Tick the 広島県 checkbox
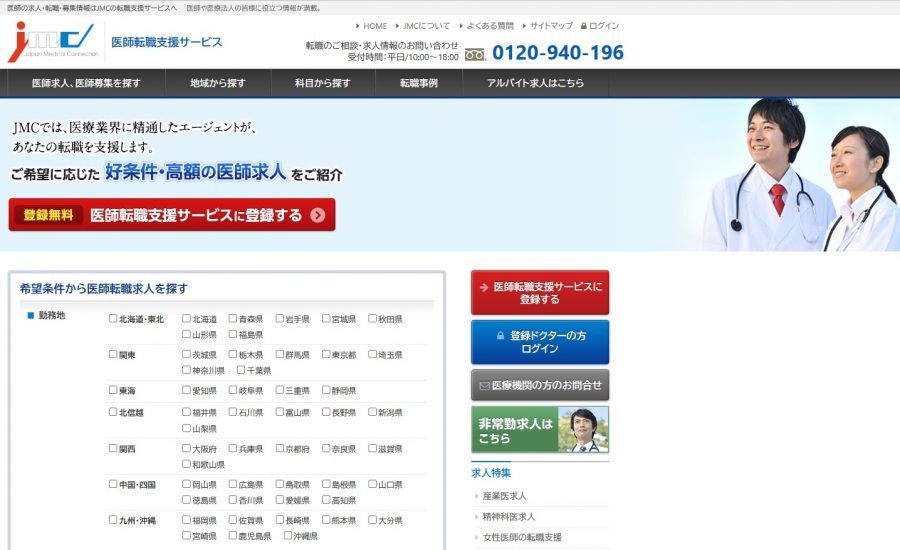 point(233,484)
